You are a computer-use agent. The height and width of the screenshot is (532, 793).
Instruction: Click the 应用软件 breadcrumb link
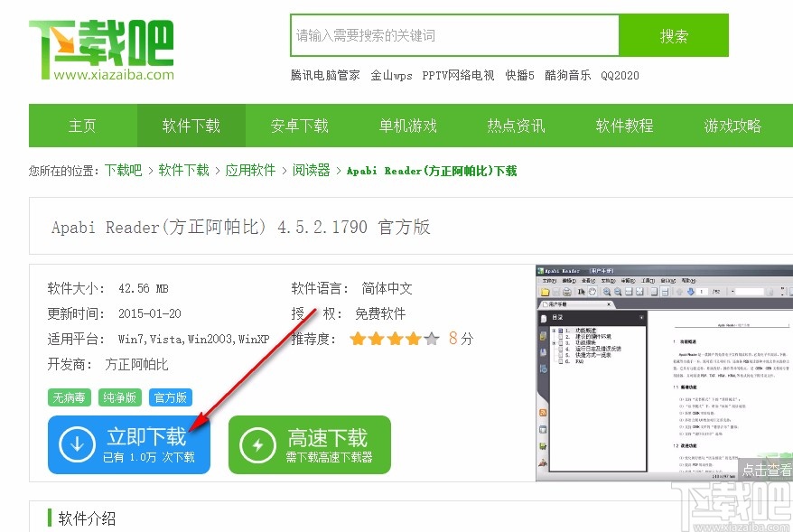pyautogui.click(x=250, y=171)
